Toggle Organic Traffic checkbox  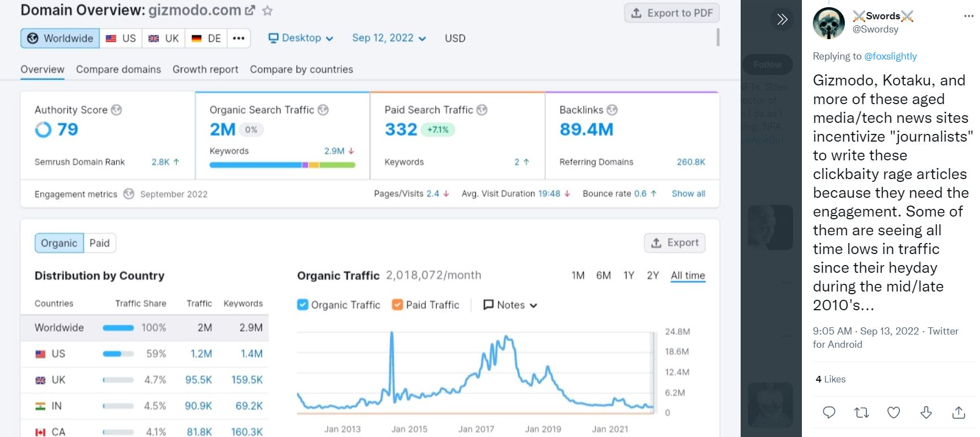tap(302, 305)
